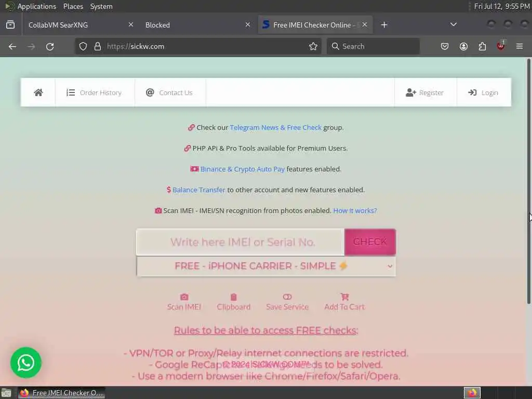Click the page vertical scrollbar
The width and height of the screenshot is (532, 399).
[x=528, y=181]
